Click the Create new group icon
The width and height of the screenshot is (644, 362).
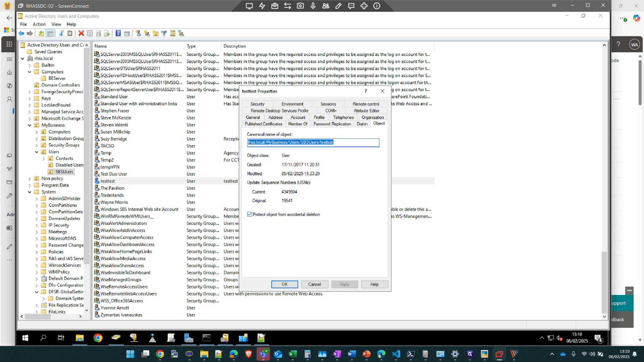[x=147, y=33]
